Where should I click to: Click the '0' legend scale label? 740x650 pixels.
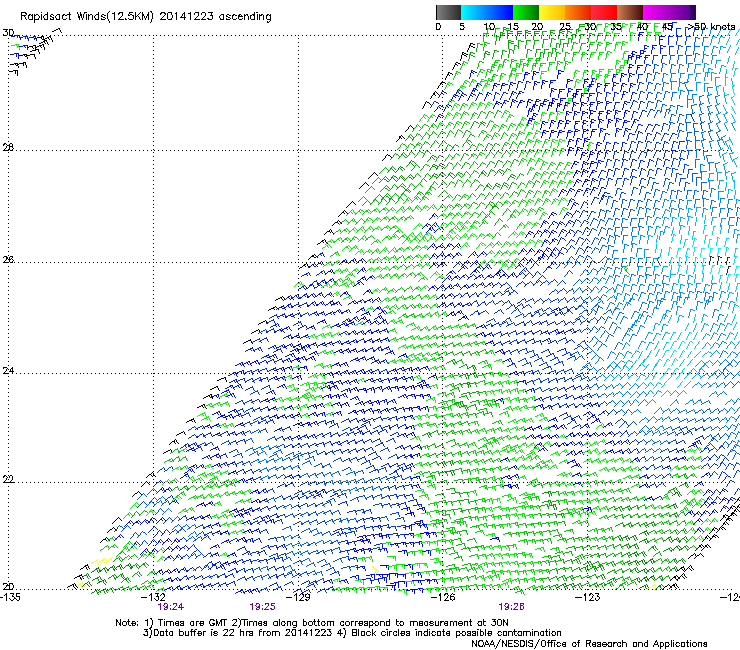point(438,27)
